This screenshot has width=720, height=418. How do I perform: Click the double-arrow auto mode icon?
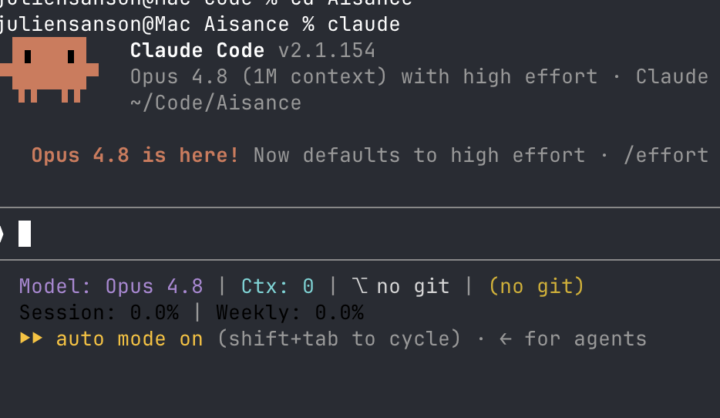(x=31, y=339)
